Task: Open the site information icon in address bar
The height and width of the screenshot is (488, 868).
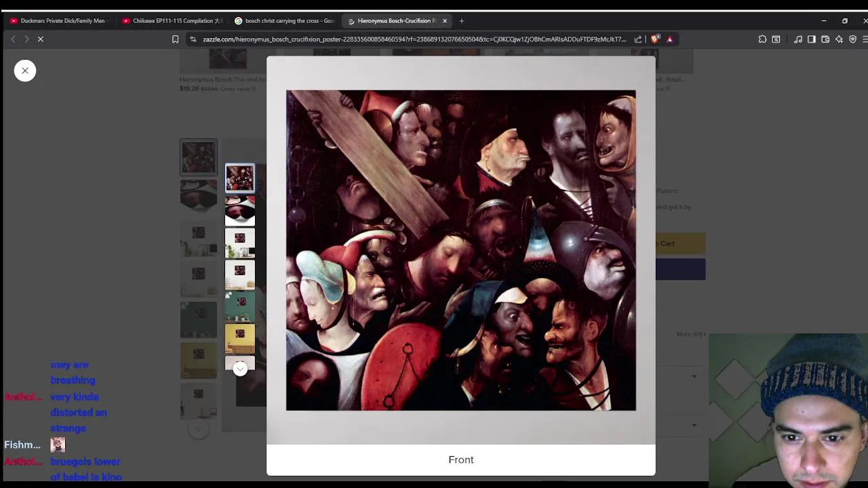Action: 193,39
